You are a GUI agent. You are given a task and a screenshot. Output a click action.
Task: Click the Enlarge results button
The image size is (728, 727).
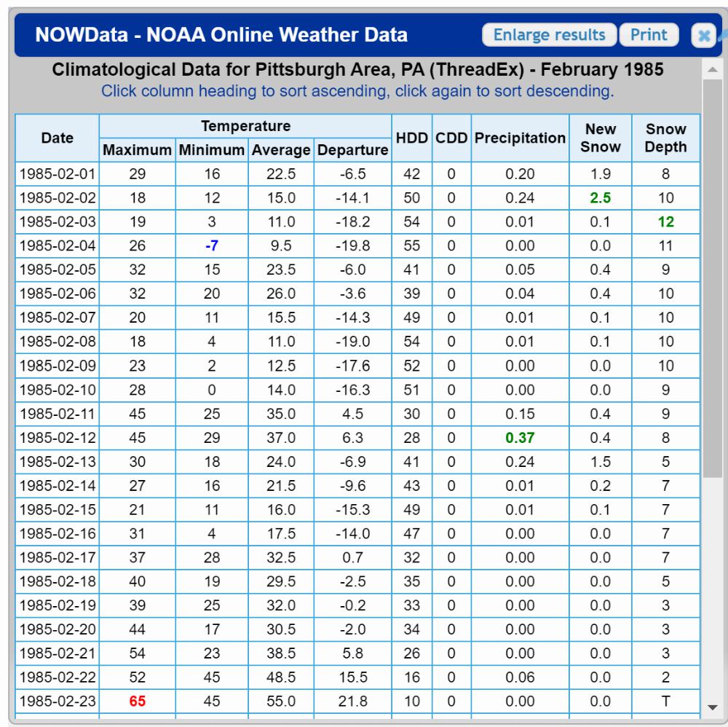click(549, 35)
